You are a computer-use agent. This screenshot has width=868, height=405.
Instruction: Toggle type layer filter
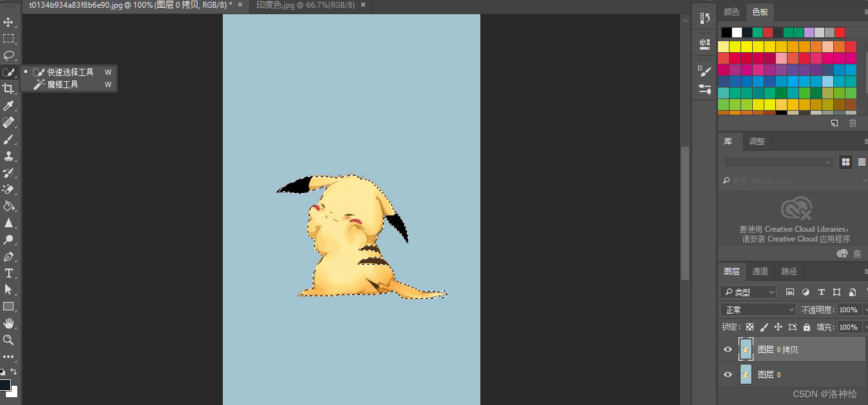(x=821, y=292)
